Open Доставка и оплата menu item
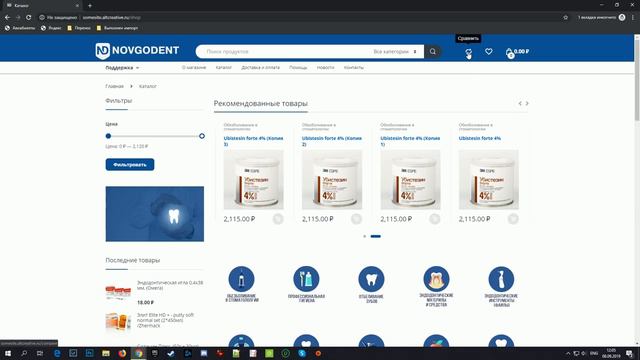640x360 pixels. (x=260, y=68)
